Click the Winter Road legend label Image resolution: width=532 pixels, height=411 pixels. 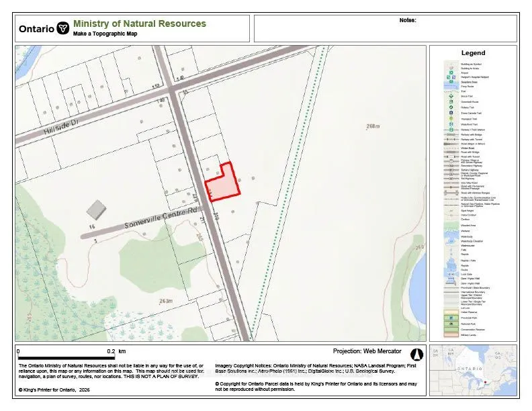tap(468, 148)
